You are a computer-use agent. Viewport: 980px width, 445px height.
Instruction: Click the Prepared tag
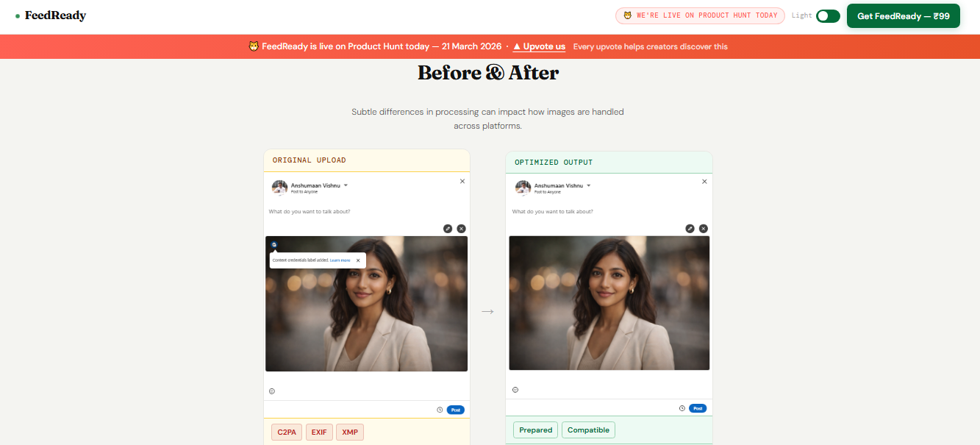pyautogui.click(x=535, y=430)
